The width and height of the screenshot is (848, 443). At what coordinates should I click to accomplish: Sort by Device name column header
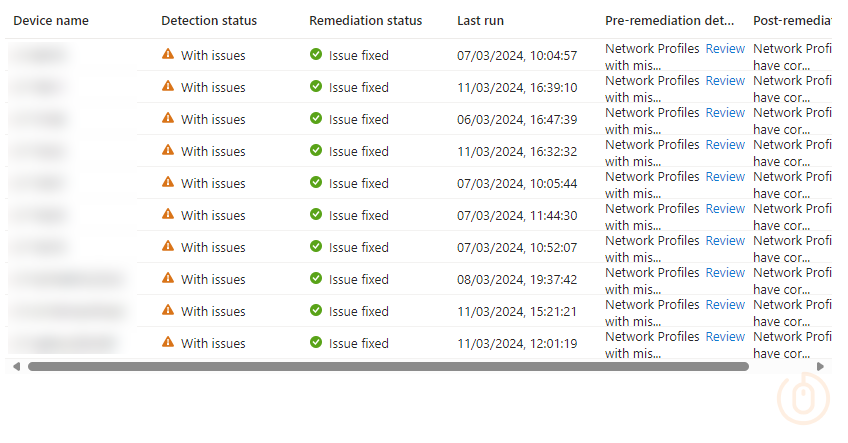point(52,20)
